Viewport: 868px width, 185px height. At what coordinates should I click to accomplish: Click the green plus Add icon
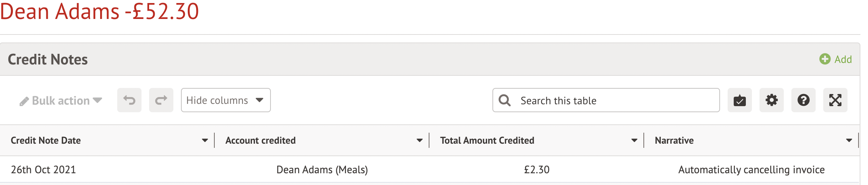pyautogui.click(x=825, y=59)
